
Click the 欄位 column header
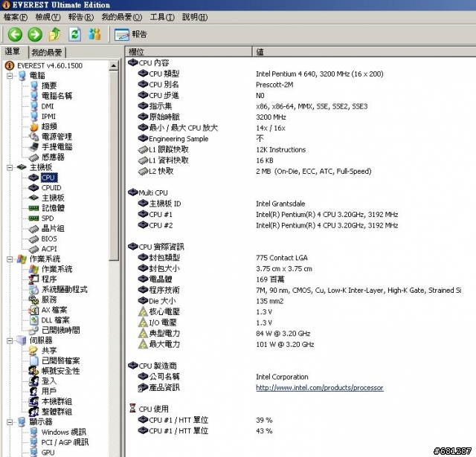coord(188,51)
